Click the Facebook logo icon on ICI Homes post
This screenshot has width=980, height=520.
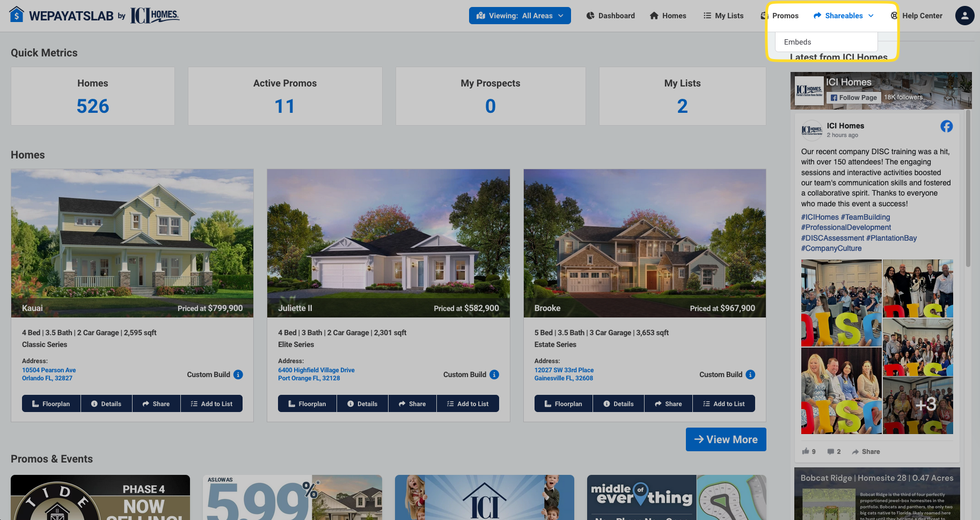[x=947, y=126]
